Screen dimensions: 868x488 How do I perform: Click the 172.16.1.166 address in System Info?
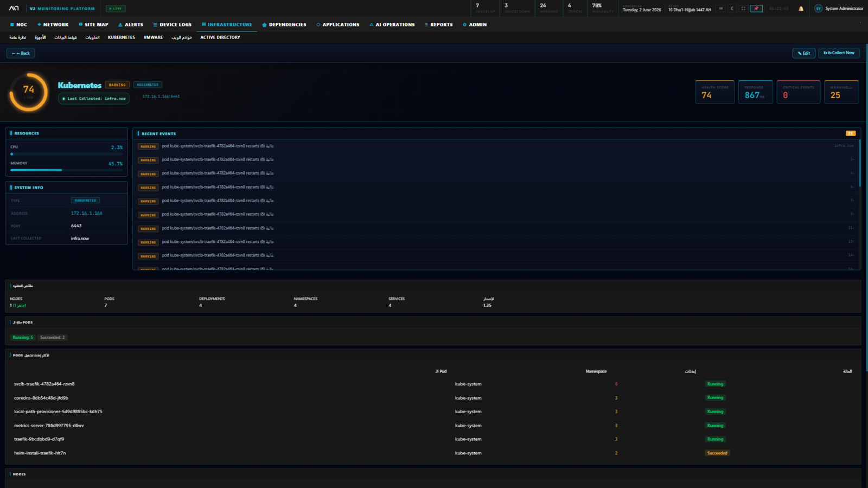(87, 213)
